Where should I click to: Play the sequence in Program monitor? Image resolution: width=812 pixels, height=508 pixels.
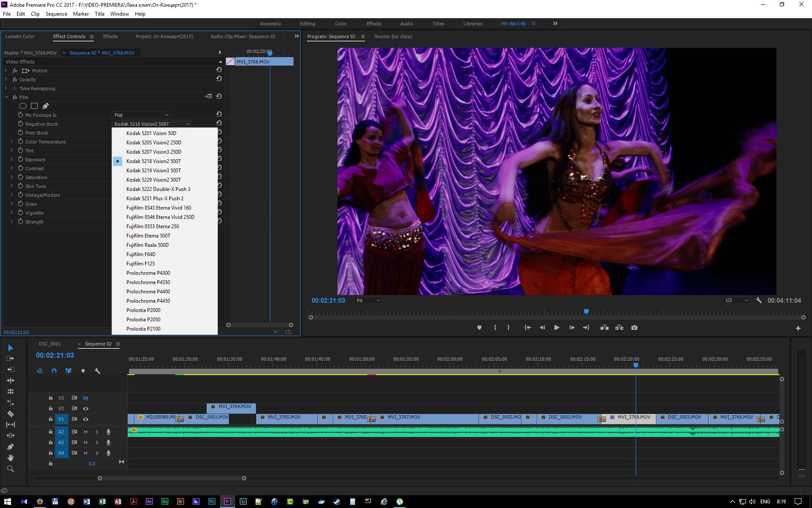(557, 328)
